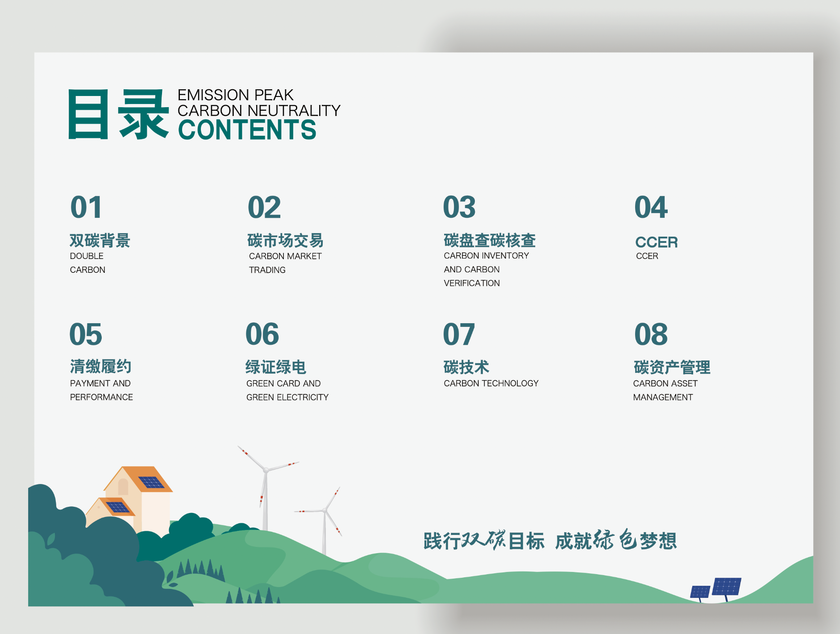Click the slogan text 践行双碳目标 成就绿色梦想
The image size is (840, 634).
(550, 541)
